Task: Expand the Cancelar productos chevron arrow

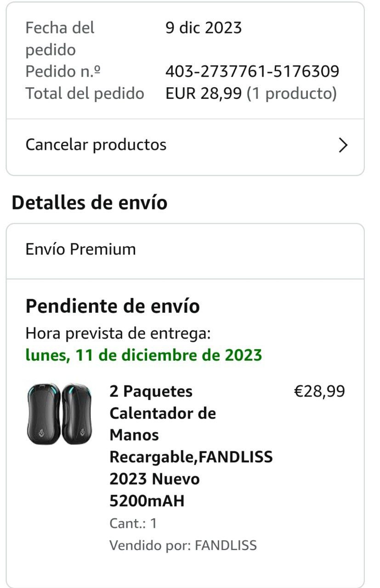Action: pyautogui.click(x=343, y=146)
